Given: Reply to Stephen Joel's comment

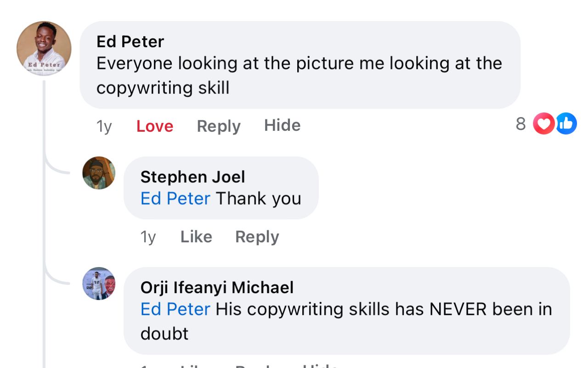Looking at the screenshot, I should [x=257, y=237].
